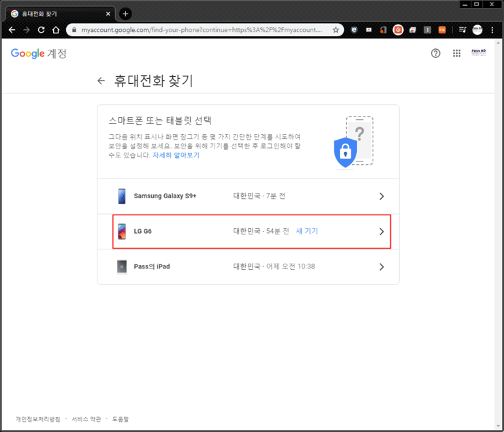Open the 자세히 알아보기 link
This screenshot has width=504, height=432.
(x=176, y=155)
